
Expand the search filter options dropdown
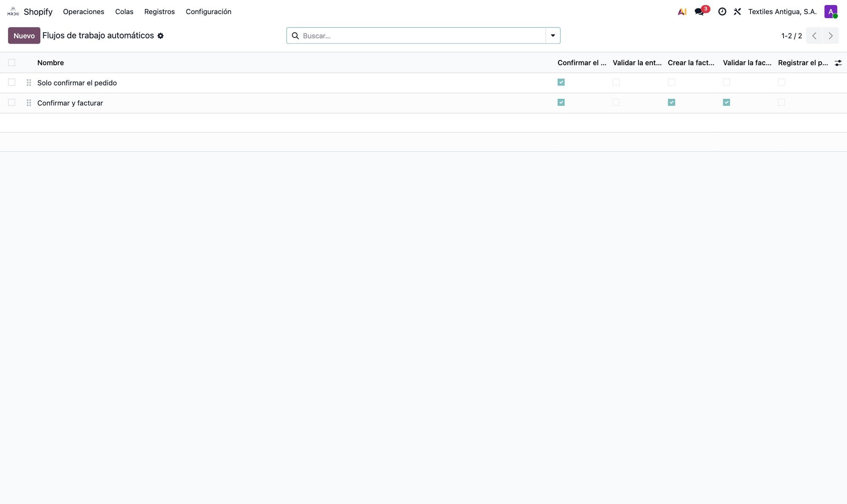click(x=553, y=36)
